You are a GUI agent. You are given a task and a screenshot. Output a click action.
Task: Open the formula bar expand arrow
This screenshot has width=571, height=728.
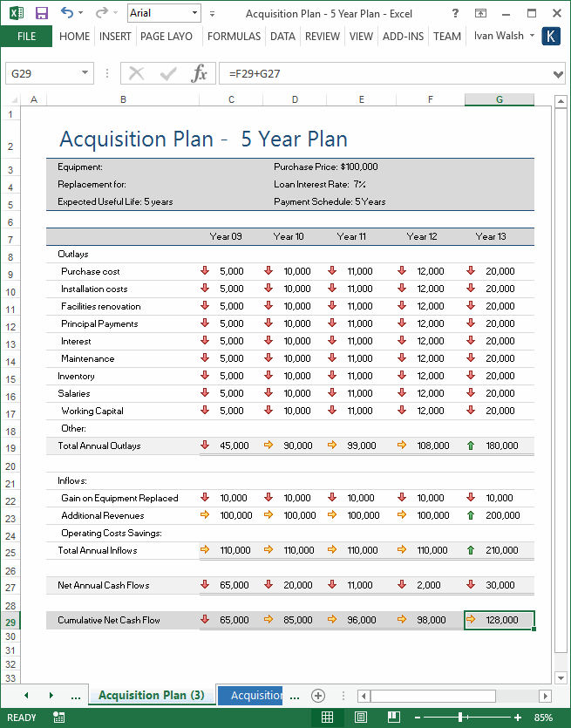tap(559, 75)
